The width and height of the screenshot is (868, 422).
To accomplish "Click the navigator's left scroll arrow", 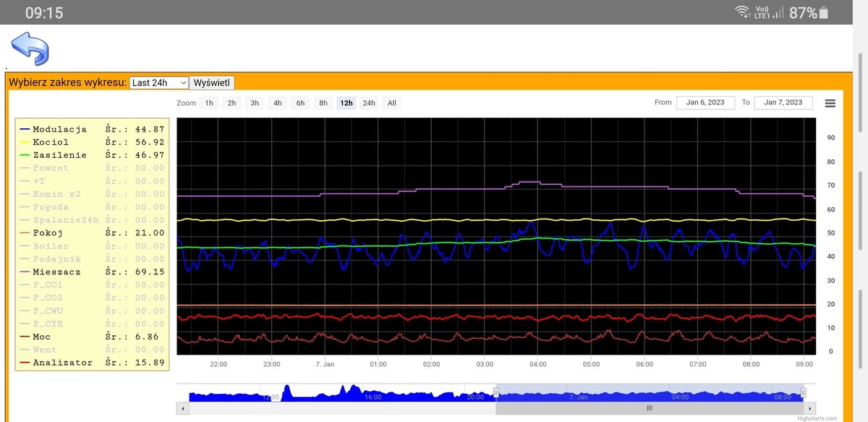I will point(183,408).
